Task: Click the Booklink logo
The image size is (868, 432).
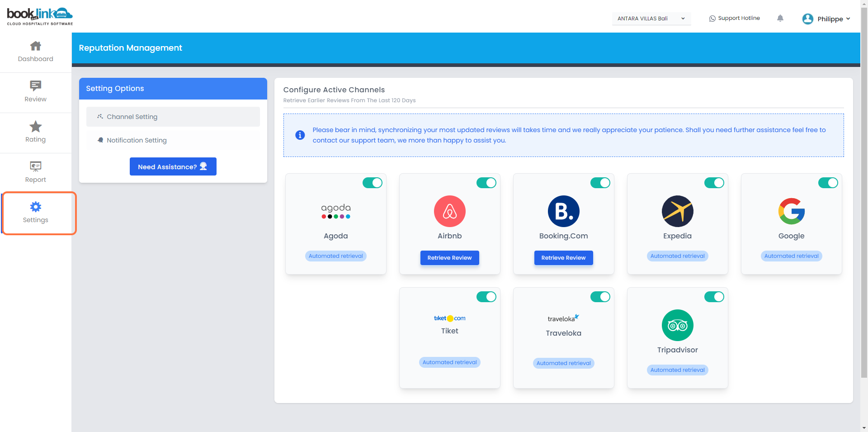Action: pos(40,16)
